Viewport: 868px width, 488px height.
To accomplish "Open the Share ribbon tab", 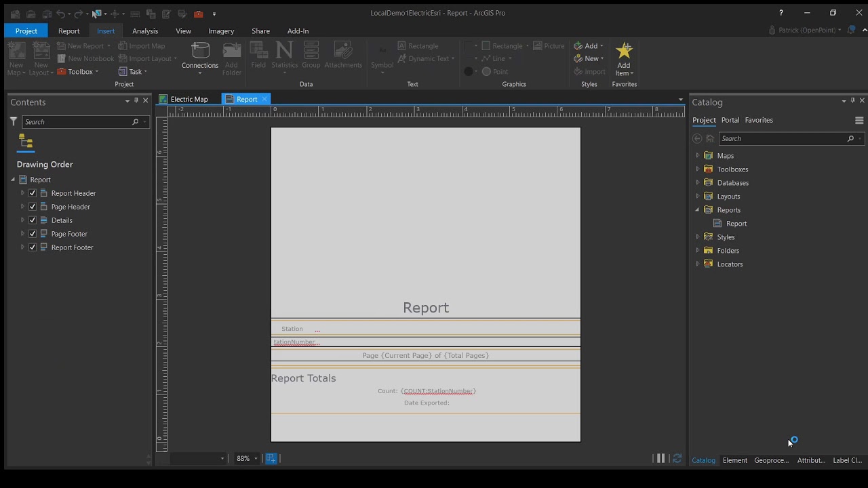I will (260, 31).
